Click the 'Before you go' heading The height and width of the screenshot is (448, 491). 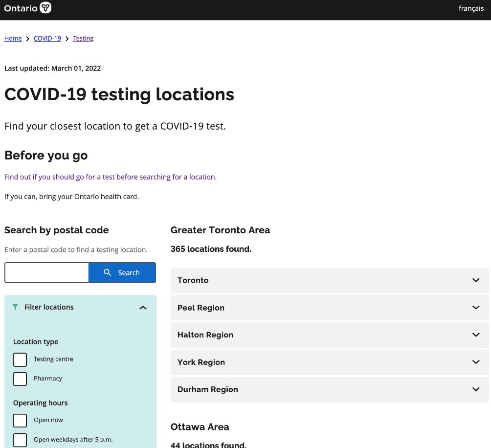46,155
